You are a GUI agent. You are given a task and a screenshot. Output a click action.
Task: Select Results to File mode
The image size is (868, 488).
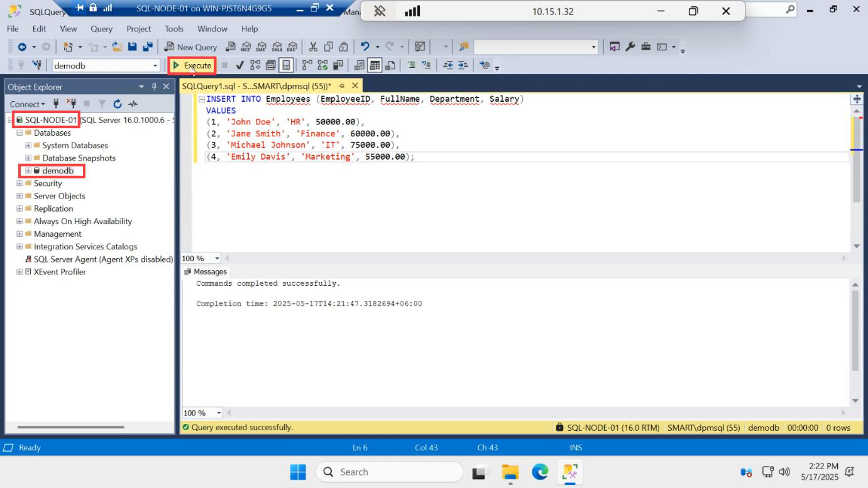coord(390,65)
